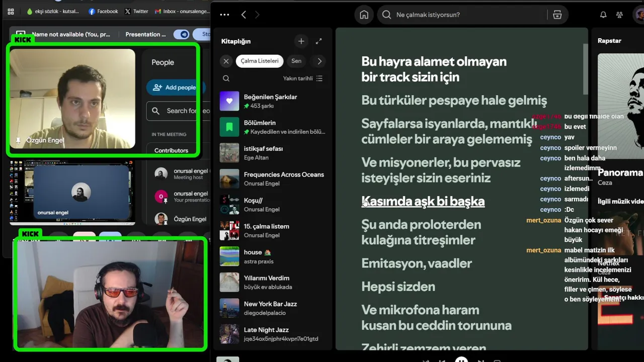Open Spotify Home via the house icon
This screenshot has width=644, height=362.
pos(364,15)
